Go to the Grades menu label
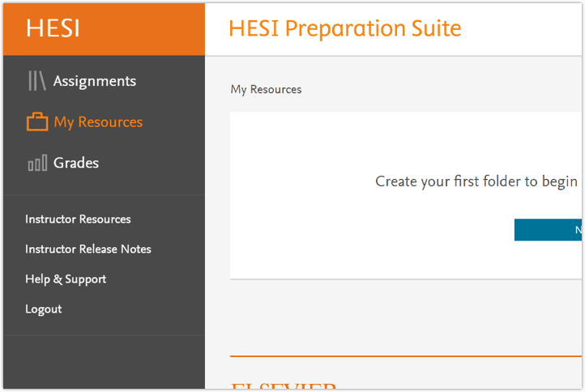 tap(76, 163)
